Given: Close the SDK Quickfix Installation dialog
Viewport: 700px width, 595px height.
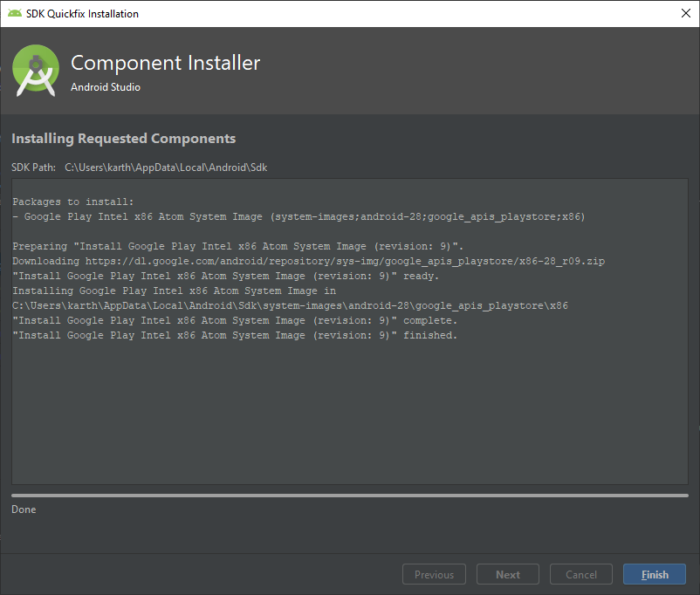Looking at the screenshot, I should [x=686, y=13].
